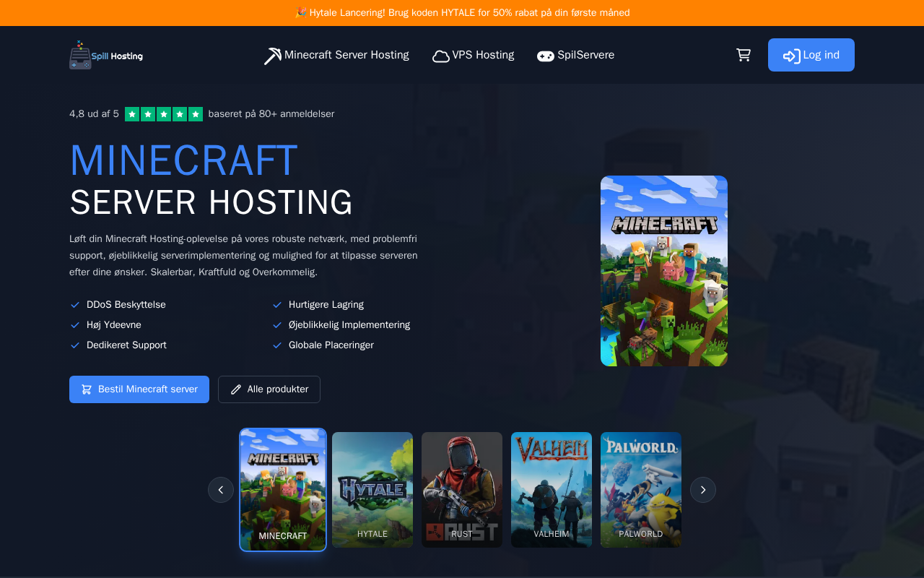Open VPS Hosting menu item
Screen dimensions: 924x578
click(474, 56)
